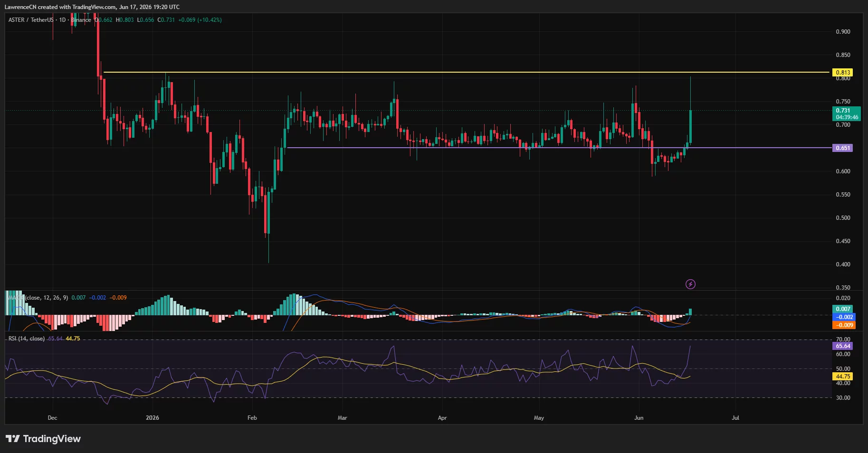Click the orange -0.009 MACD legend value

[x=118, y=298]
